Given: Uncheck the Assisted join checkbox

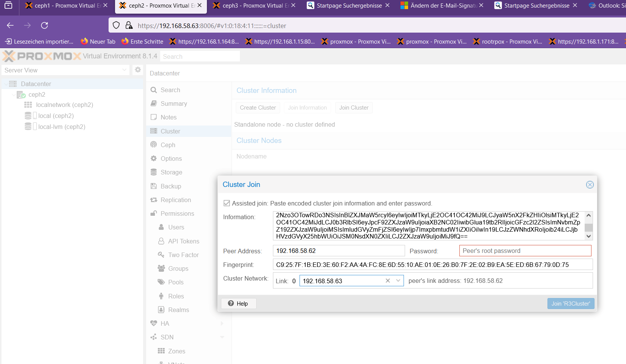Looking at the screenshot, I should point(227,203).
